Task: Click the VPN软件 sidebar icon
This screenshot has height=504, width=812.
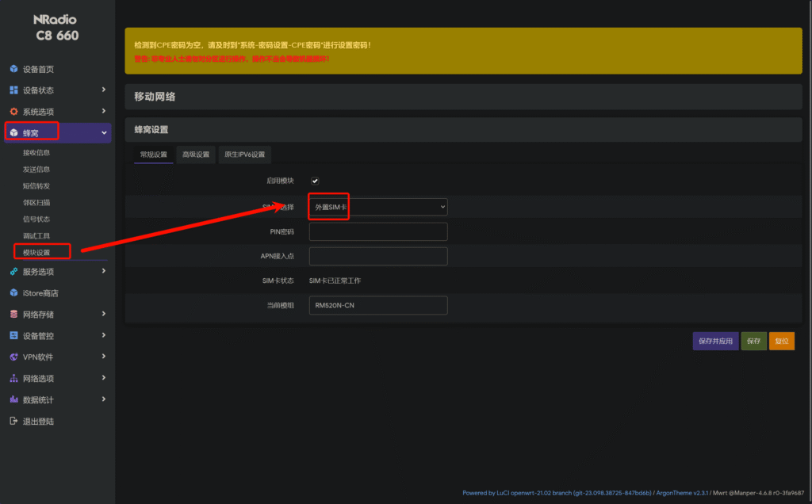Action: pyautogui.click(x=13, y=357)
